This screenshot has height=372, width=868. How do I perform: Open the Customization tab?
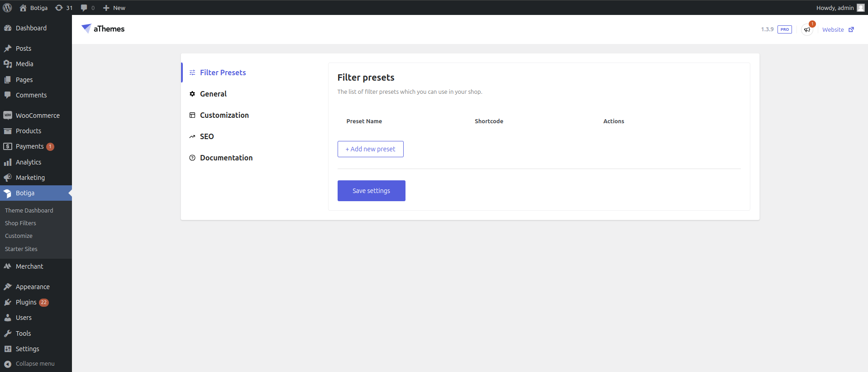[x=224, y=115]
